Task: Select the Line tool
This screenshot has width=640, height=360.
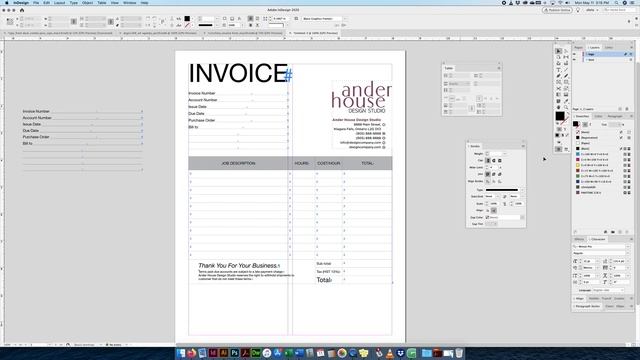Action: point(566,70)
